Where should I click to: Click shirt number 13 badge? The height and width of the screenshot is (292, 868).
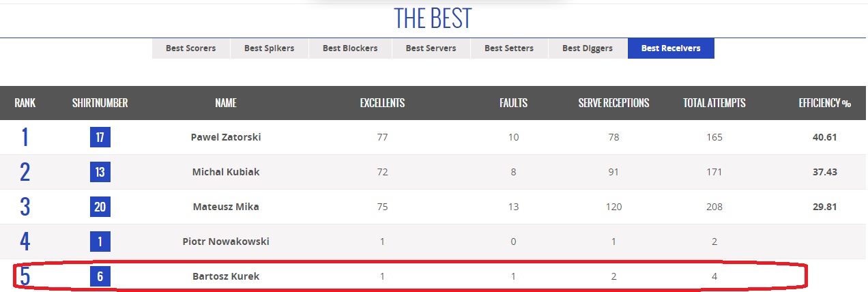[x=100, y=172]
